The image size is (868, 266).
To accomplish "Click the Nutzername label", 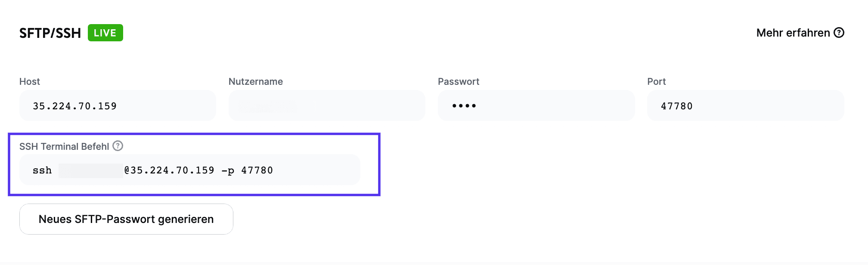I will click(x=256, y=81).
